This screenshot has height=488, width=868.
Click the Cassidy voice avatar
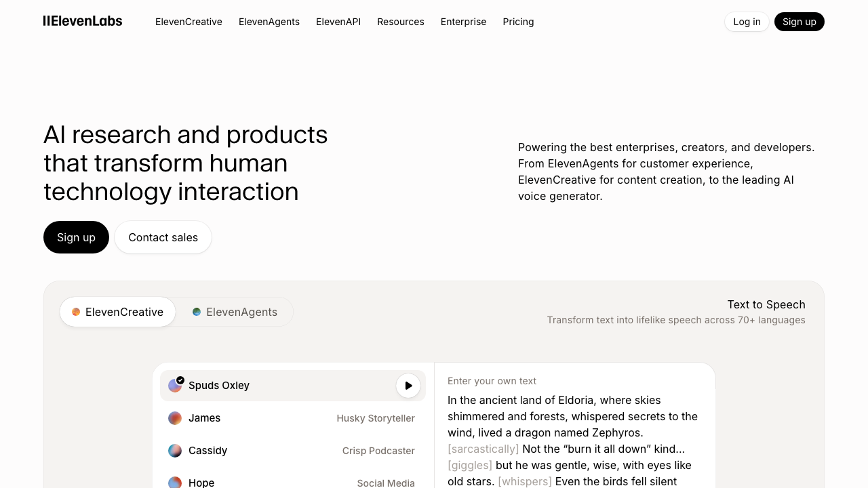174,451
